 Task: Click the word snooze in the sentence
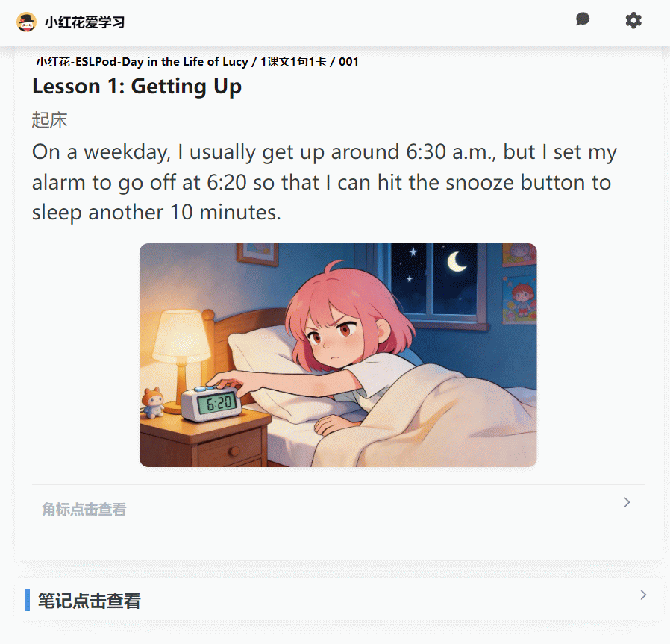point(480,183)
